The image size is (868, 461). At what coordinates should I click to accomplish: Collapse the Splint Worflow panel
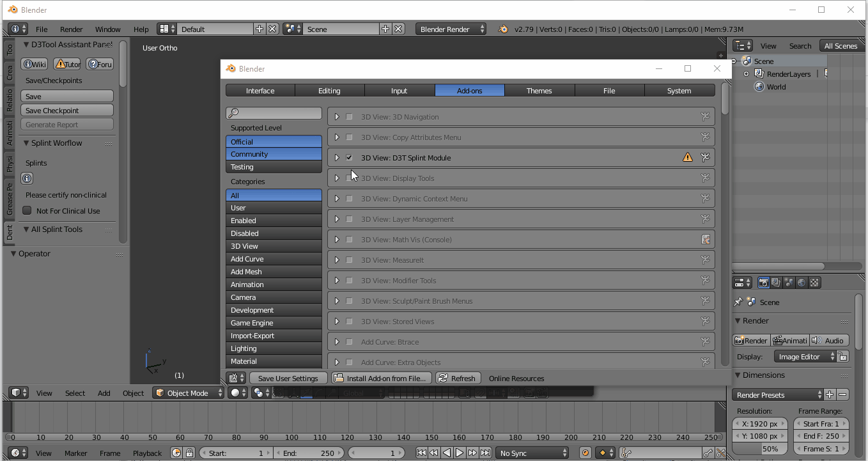(x=26, y=143)
